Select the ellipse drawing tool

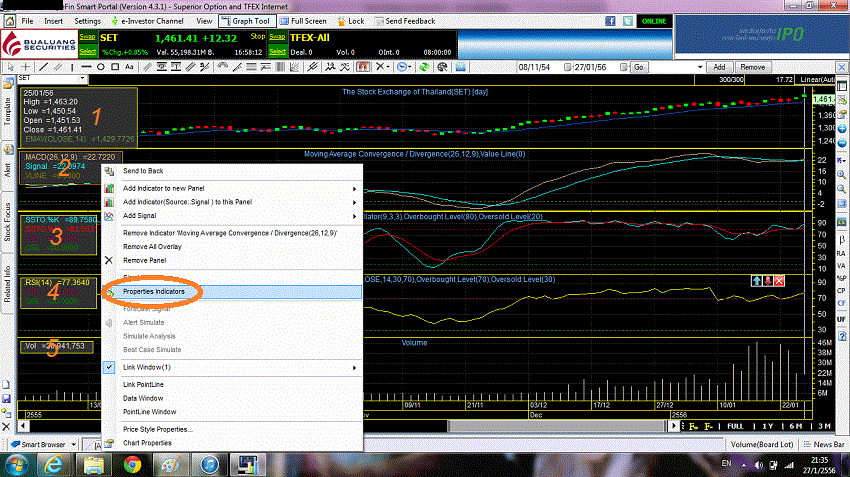(x=101, y=67)
